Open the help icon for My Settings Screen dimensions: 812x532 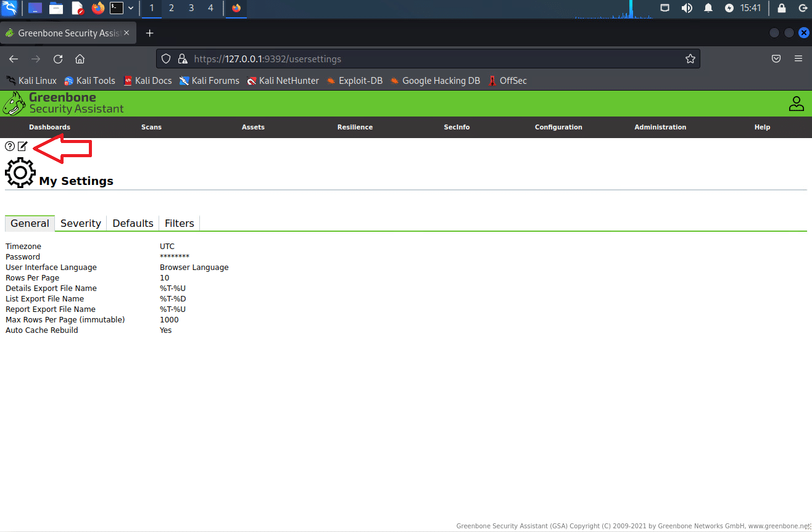coord(9,146)
